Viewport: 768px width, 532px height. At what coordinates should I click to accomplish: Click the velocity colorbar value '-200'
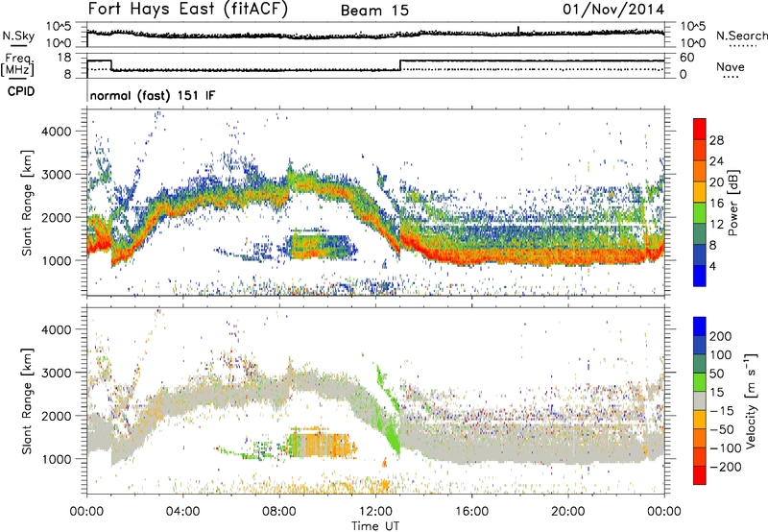click(720, 468)
